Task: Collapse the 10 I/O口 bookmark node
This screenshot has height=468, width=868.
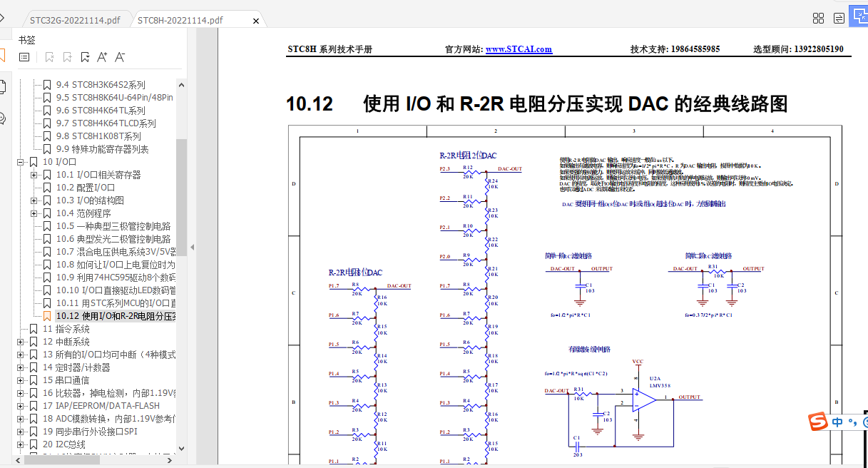Action: point(20,162)
